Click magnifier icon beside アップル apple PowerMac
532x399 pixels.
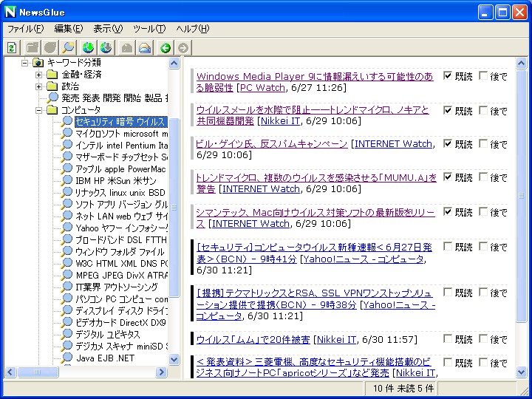[66, 168]
